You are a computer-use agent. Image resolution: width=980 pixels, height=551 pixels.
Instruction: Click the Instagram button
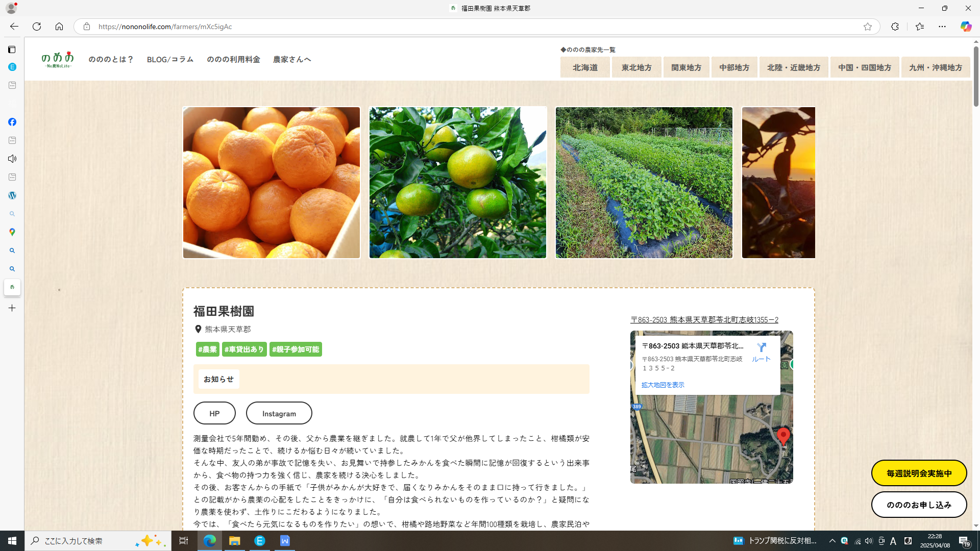click(279, 413)
